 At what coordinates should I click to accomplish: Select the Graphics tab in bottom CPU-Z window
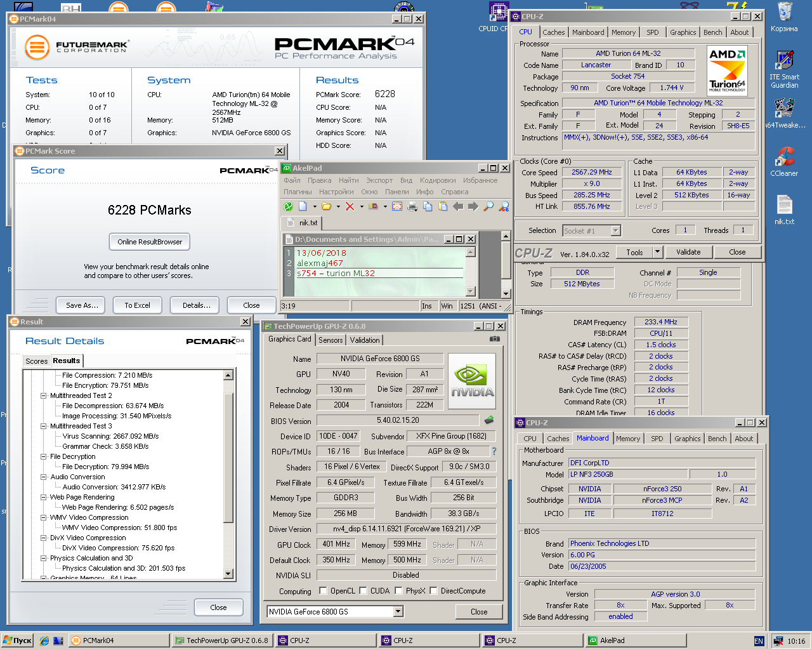pos(688,439)
